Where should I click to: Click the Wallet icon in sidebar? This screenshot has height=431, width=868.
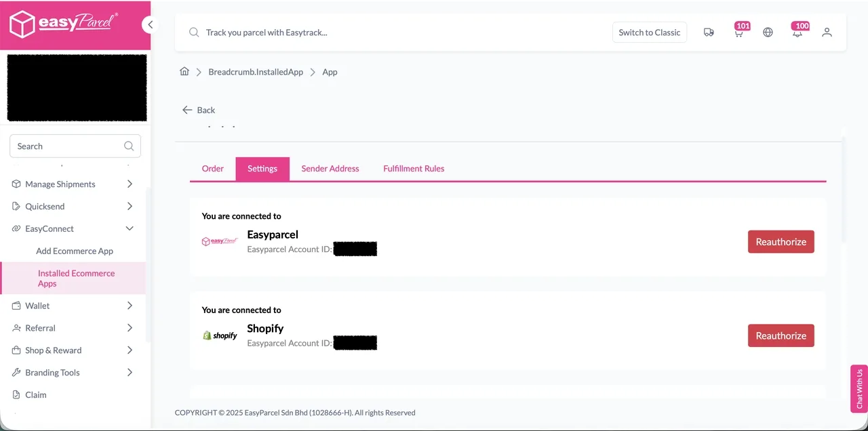(x=15, y=306)
